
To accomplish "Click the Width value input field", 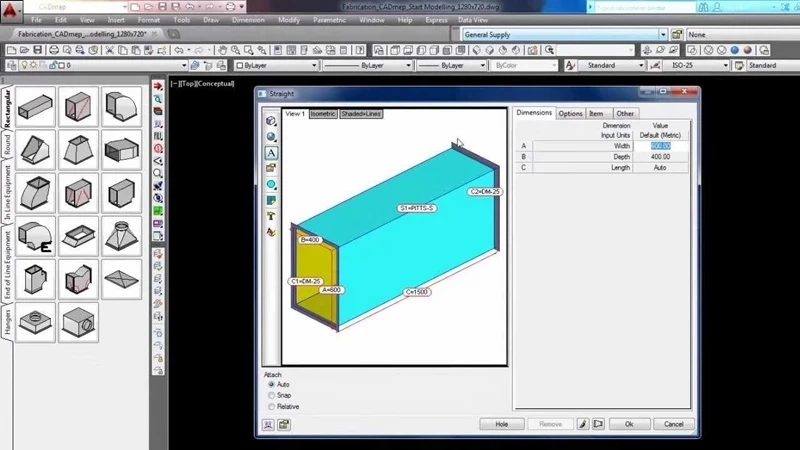I will click(660, 146).
